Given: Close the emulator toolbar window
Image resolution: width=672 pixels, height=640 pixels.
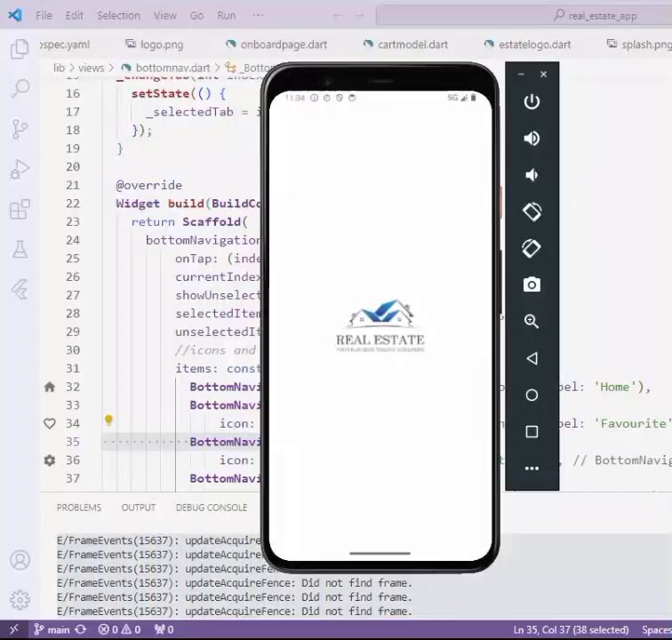Looking at the screenshot, I should (x=543, y=74).
